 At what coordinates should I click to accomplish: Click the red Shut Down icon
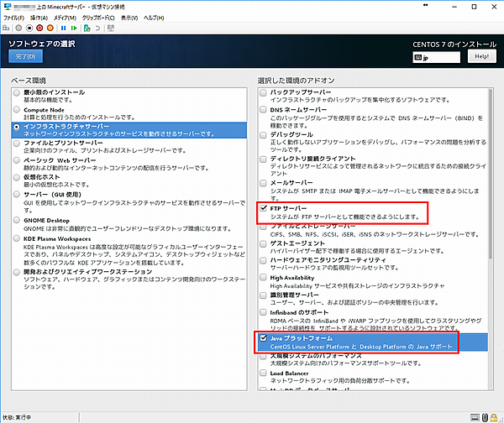pyautogui.click(x=39, y=27)
